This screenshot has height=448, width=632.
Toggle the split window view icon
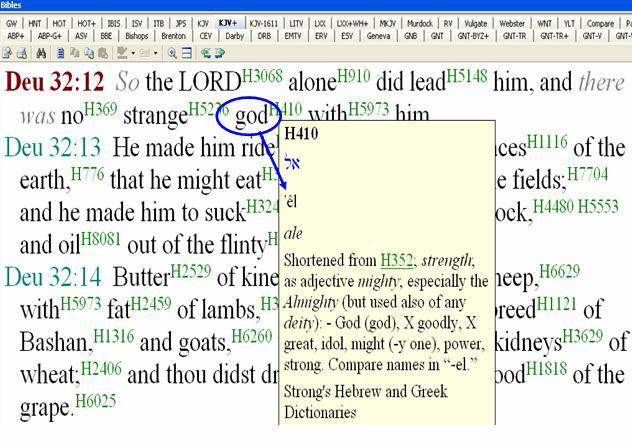pos(186,53)
